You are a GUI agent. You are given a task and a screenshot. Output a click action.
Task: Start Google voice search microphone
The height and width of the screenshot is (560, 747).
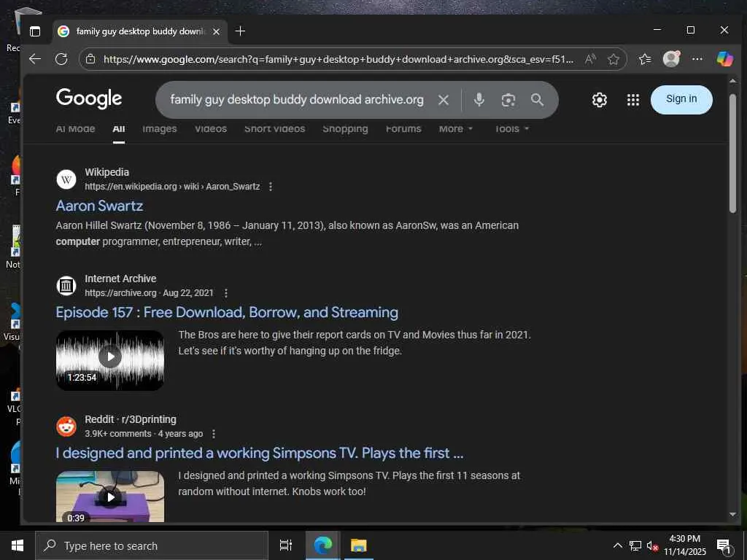coord(479,99)
